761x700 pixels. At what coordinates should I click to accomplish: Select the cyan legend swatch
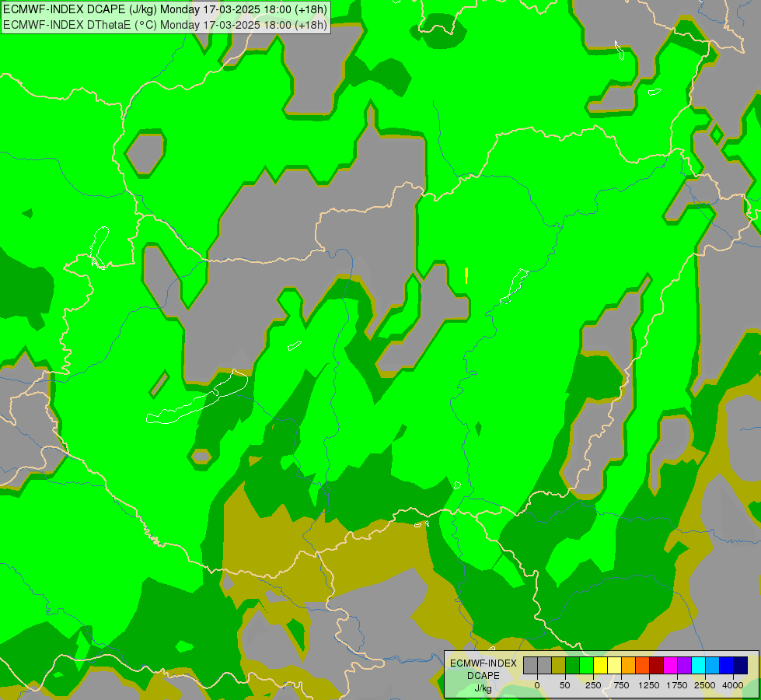[x=698, y=665]
